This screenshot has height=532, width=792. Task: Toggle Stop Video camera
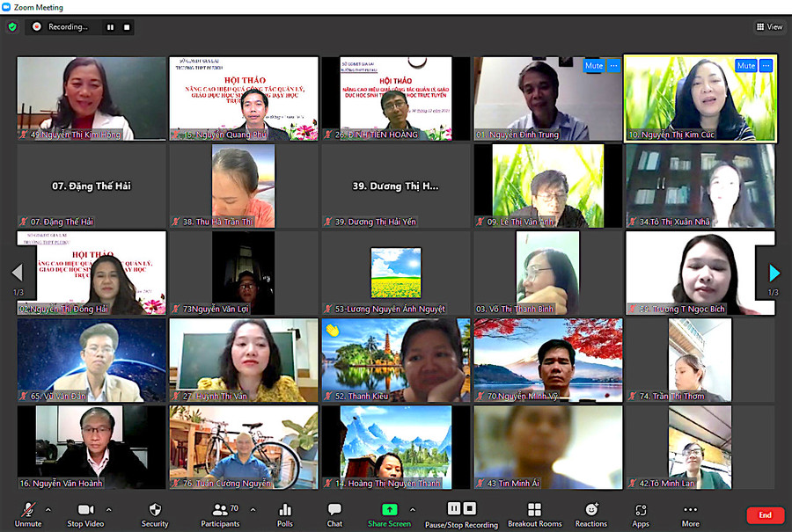pos(85,510)
